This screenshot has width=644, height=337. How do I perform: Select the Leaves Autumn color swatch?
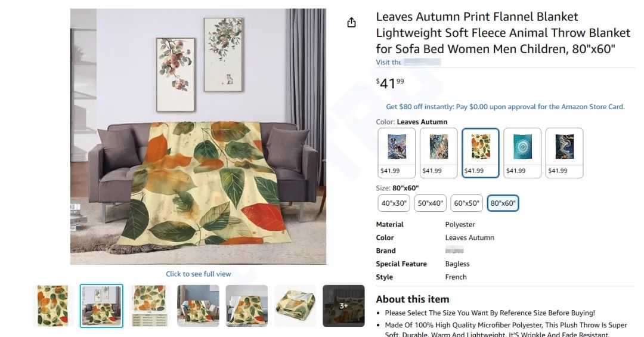[481, 153]
